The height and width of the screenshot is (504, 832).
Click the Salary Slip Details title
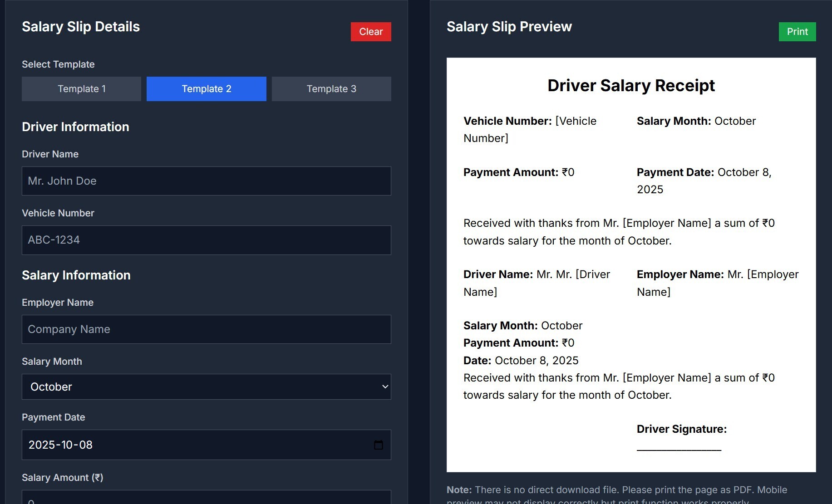click(x=81, y=27)
